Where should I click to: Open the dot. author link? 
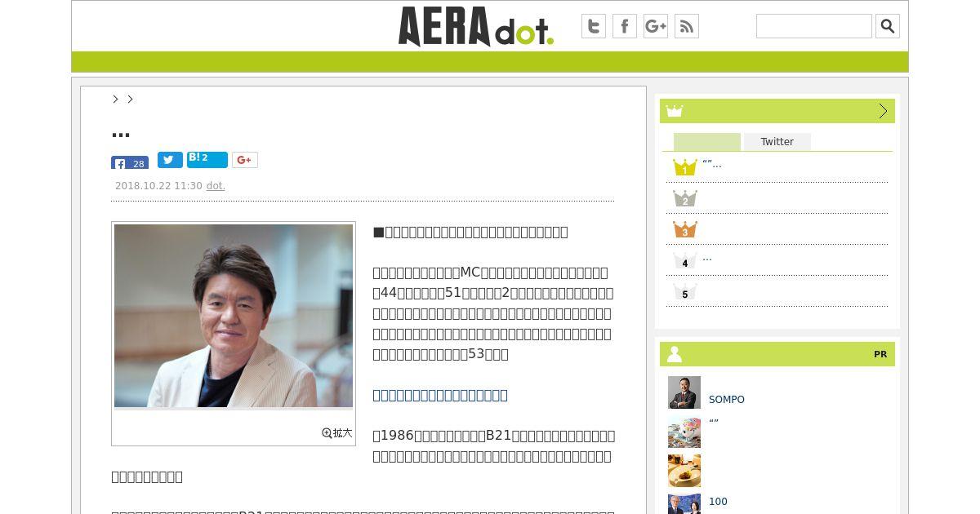(216, 186)
